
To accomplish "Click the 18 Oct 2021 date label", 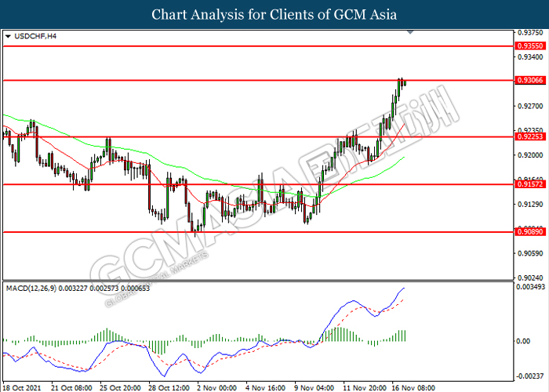I will coord(22,388).
